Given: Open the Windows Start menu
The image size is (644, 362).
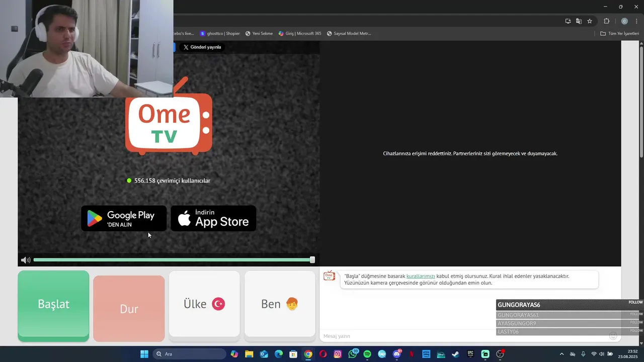Looking at the screenshot, I should pyautogui.click(x=144, y=354).
